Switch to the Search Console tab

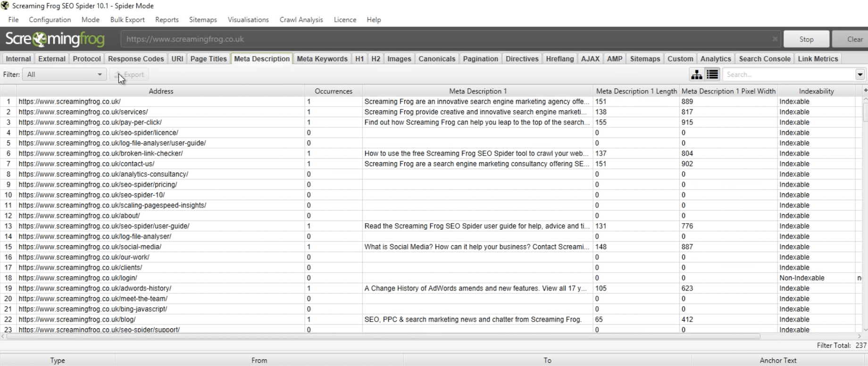pyautogui.click(x=764, y=58)
